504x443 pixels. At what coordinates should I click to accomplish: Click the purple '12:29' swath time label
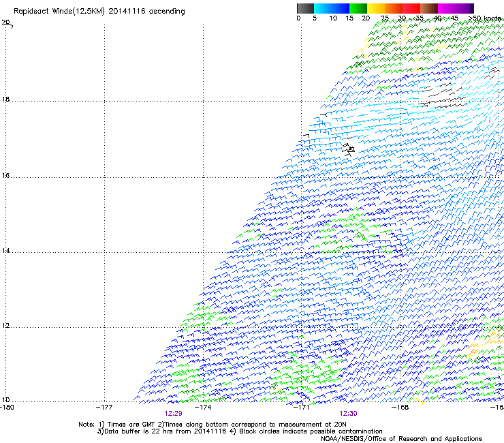click(x=173, y=414)
